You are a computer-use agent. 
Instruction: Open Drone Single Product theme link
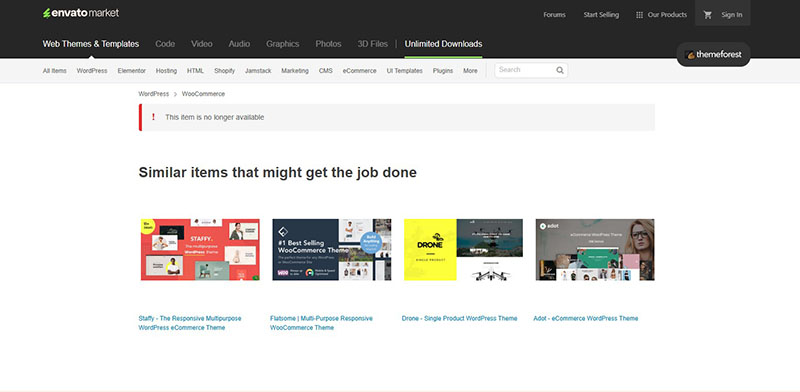[460, 318]
